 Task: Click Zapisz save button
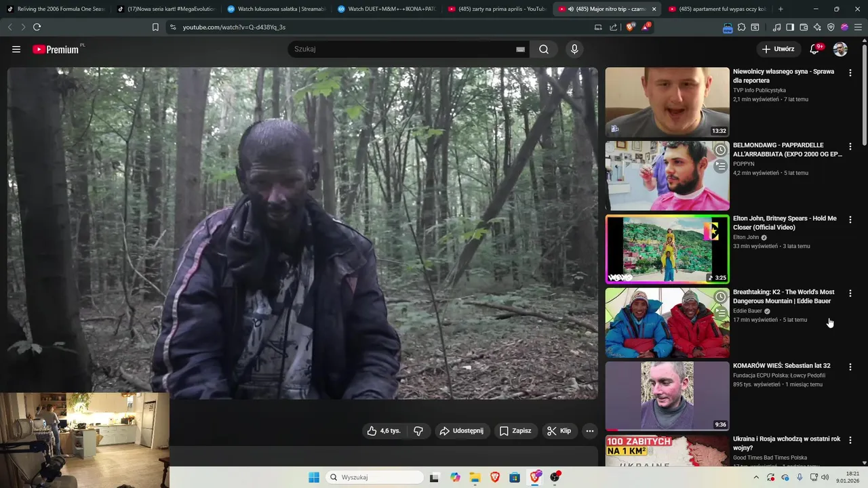tap(515, 431)
